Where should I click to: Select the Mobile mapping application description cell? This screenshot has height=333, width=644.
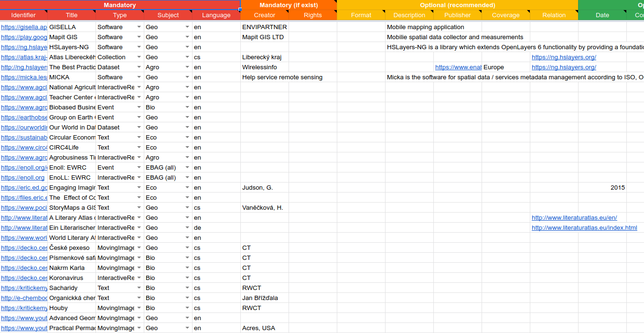click(x=425, y=27)
